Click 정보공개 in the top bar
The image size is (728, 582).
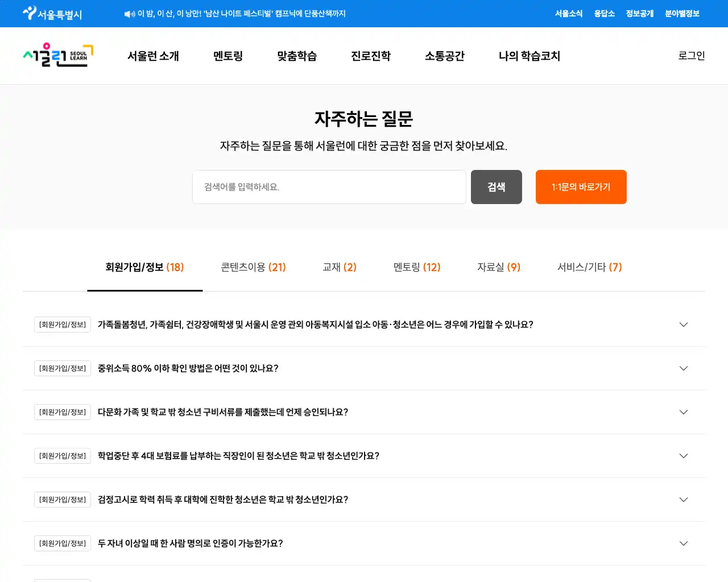(640, 14)
